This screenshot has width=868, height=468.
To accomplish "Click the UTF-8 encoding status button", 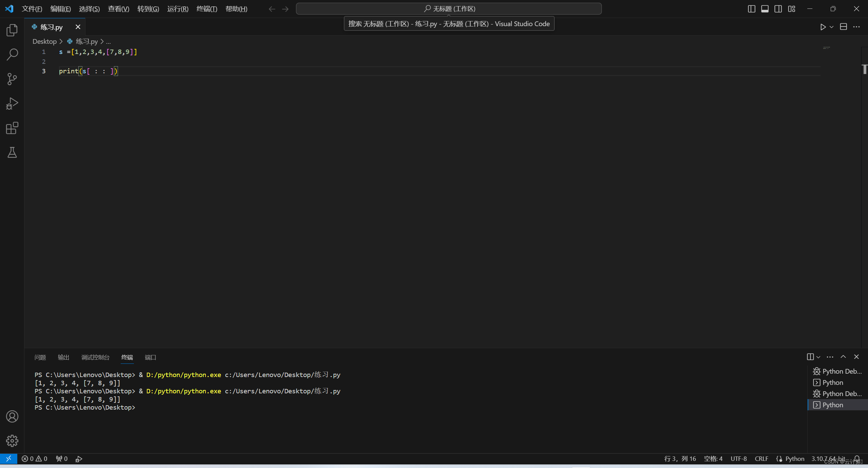I will click(738, 459).
